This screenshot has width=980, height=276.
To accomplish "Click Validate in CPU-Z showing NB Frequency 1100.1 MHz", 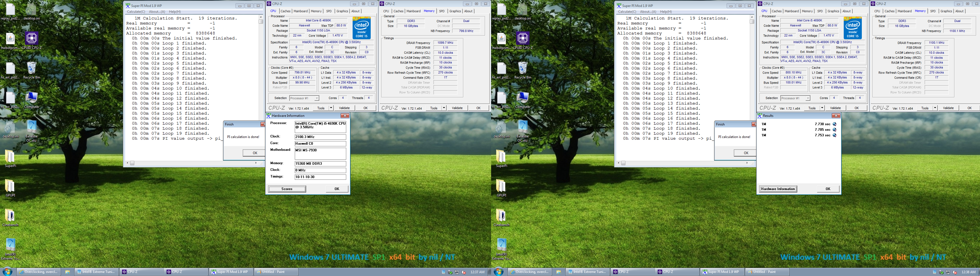I will [948, 108].
